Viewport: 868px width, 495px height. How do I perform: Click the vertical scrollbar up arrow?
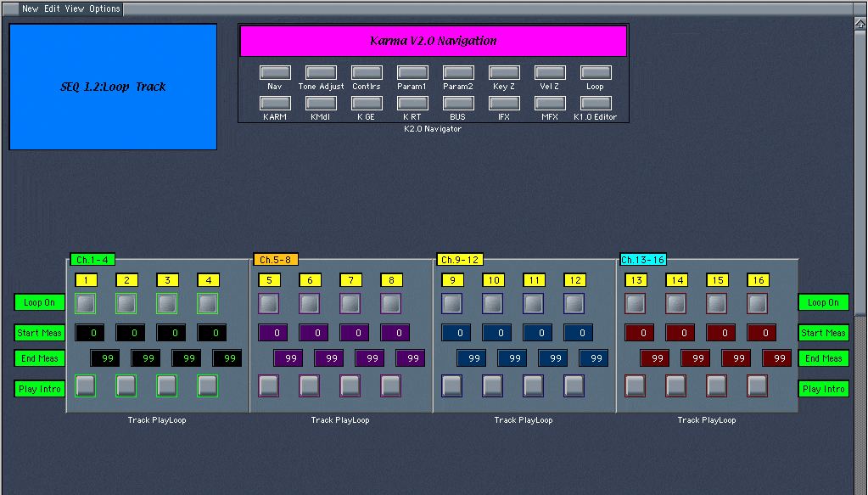coord(860,25)
